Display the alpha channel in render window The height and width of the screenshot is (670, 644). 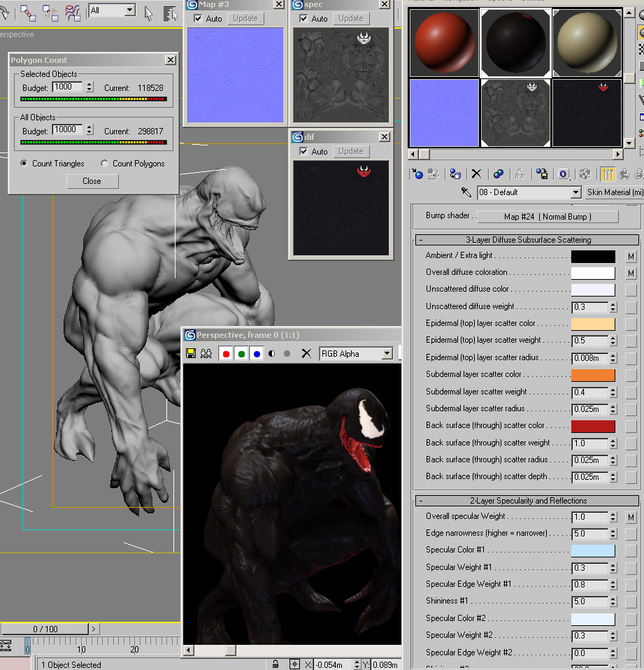pos(272,354)
